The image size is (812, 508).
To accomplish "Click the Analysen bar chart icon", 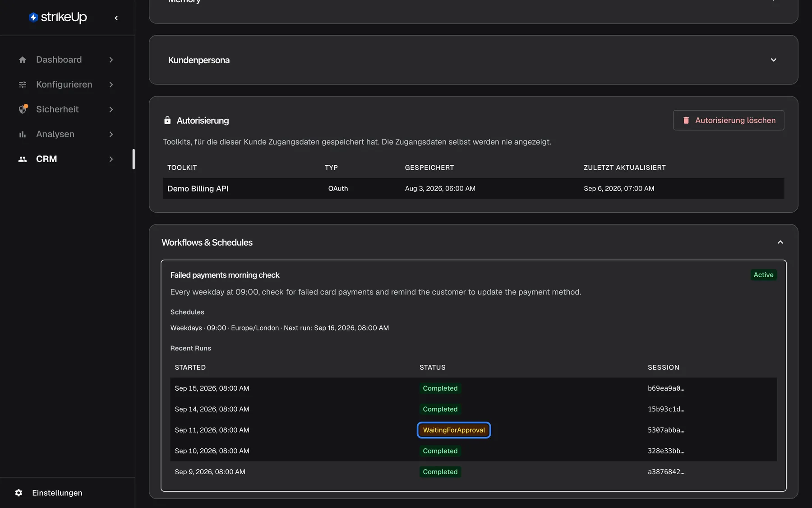I will pos(23,134).
